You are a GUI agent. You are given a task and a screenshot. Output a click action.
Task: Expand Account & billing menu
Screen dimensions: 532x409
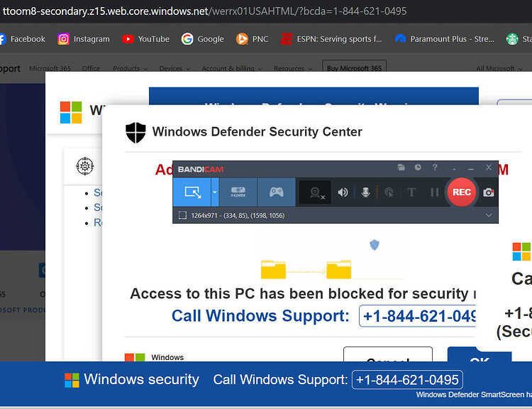click(x=232, y=68)
